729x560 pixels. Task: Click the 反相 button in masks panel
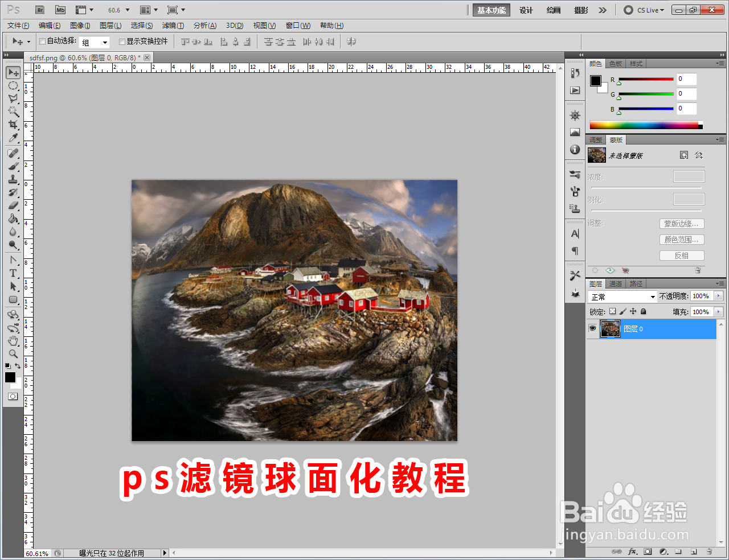coord(682,255)
